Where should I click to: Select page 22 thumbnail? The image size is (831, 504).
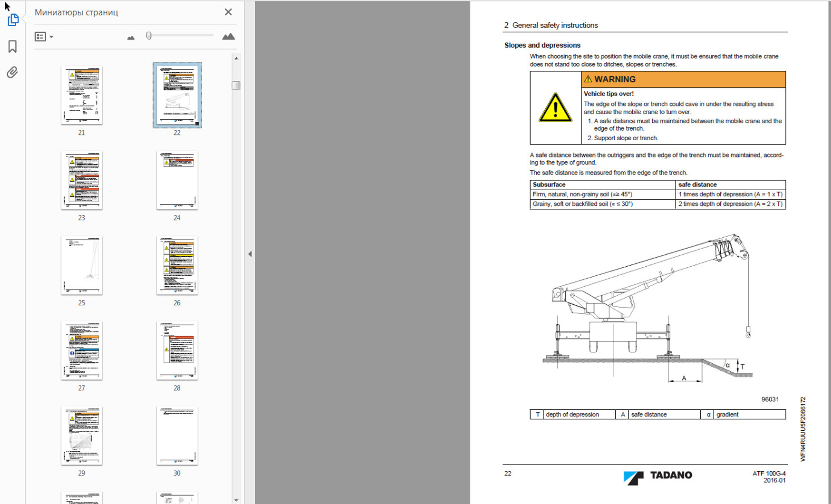[177, 95]
